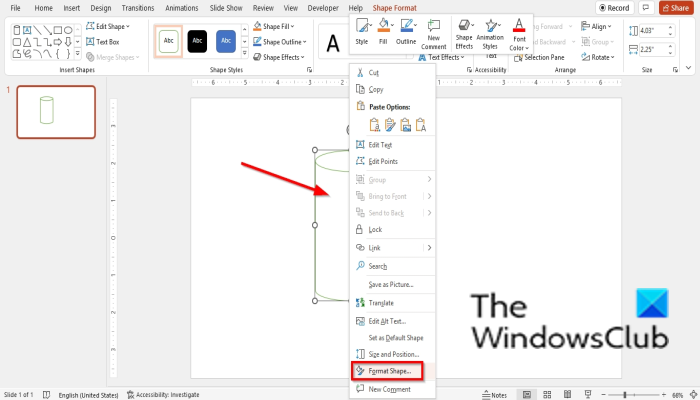The image size is (700, 400).
Task: Switch to Reading view icon
Action: click(567, 395)
